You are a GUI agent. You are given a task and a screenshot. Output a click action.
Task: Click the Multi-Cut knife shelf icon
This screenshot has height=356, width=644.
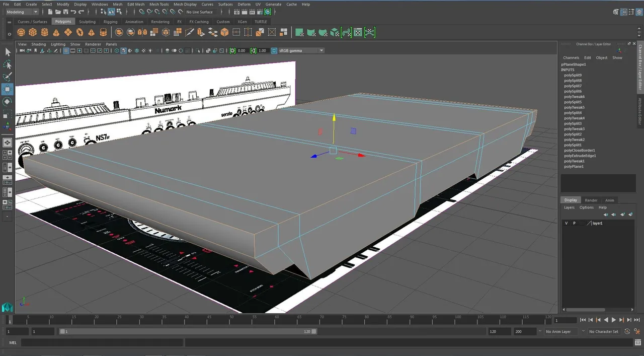pos(189,32)
